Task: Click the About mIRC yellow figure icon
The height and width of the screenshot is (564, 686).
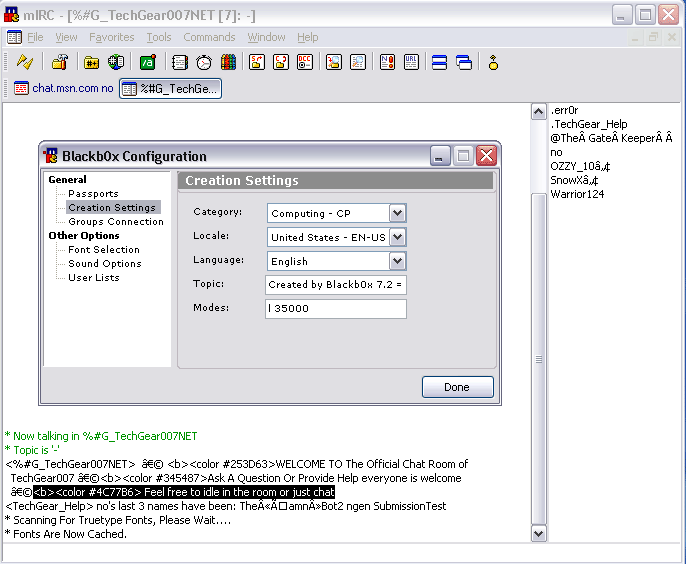Action: tap(493, 62)
